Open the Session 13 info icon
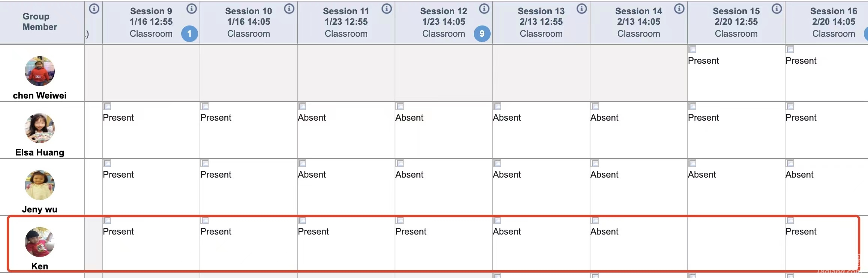The image size is (868, 278). point(581,9)
